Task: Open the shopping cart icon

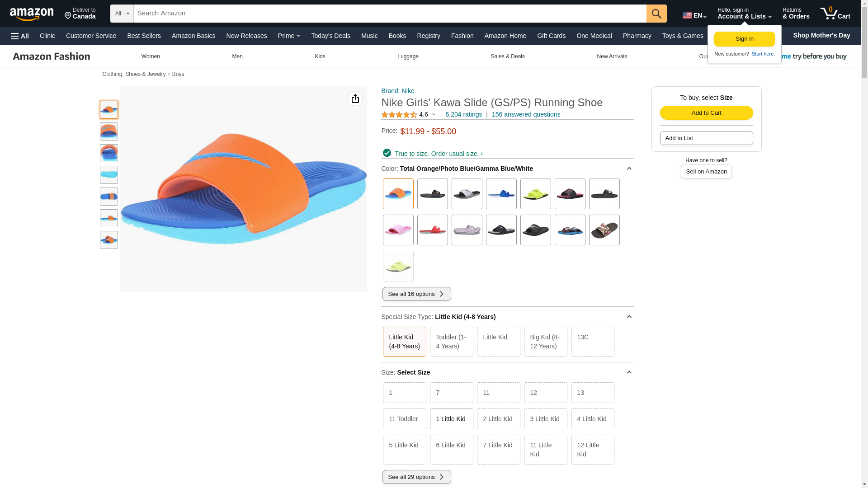Action: 835,14
